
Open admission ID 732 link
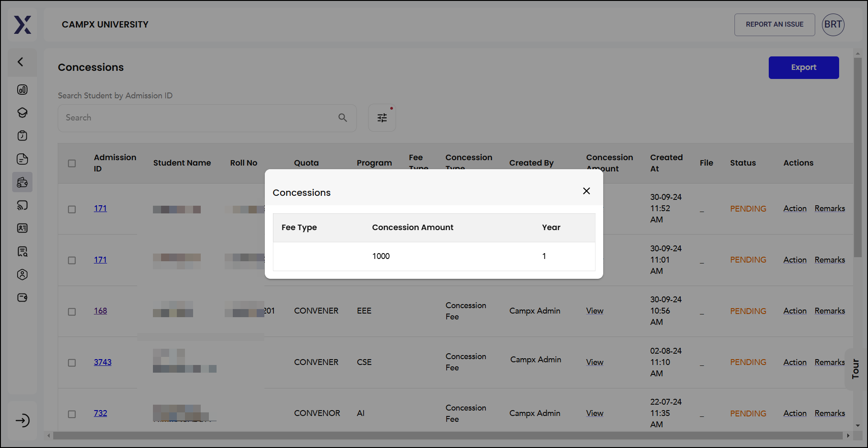click(x=100, y=413)
